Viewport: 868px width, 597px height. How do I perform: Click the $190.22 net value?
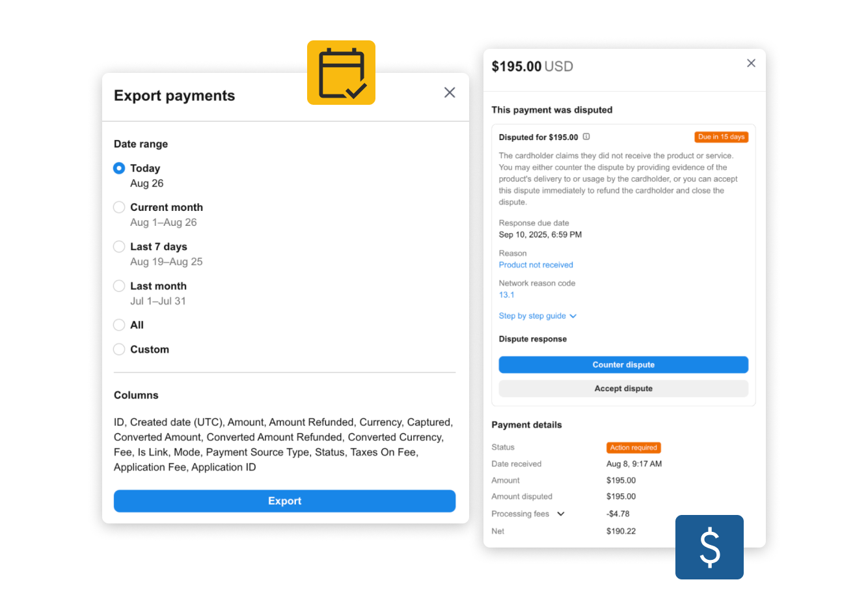tap(621, 531)
